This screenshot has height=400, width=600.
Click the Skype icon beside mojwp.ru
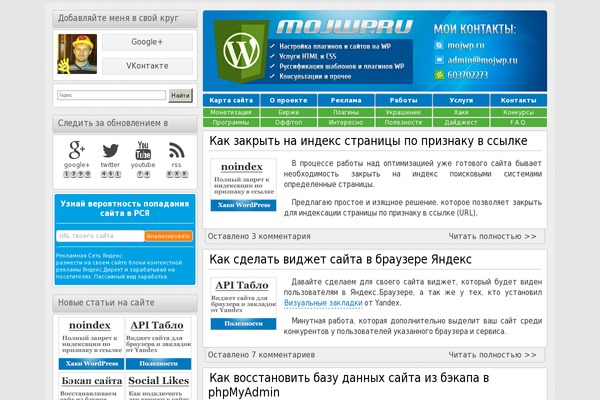tap(439, 45)
